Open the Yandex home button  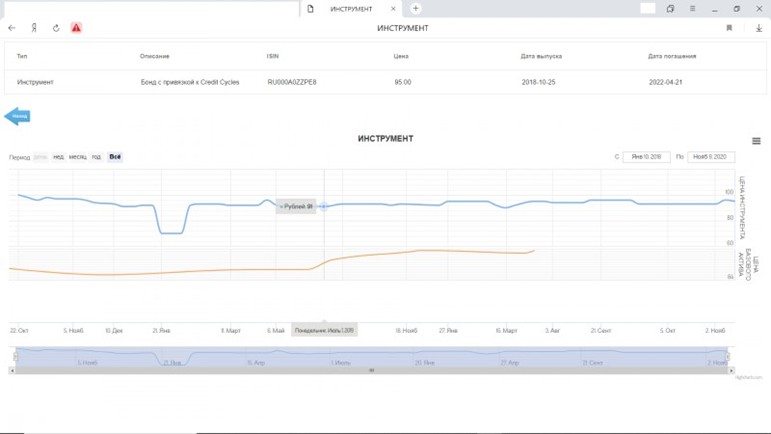pyautogui.click(x=34, y=28)
